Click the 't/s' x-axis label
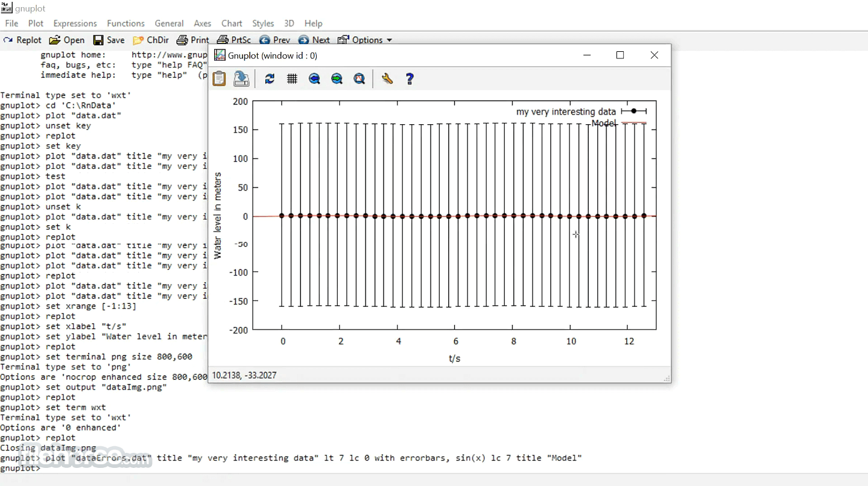This screenshot has height=486, width=868. [x=454, y=358]
